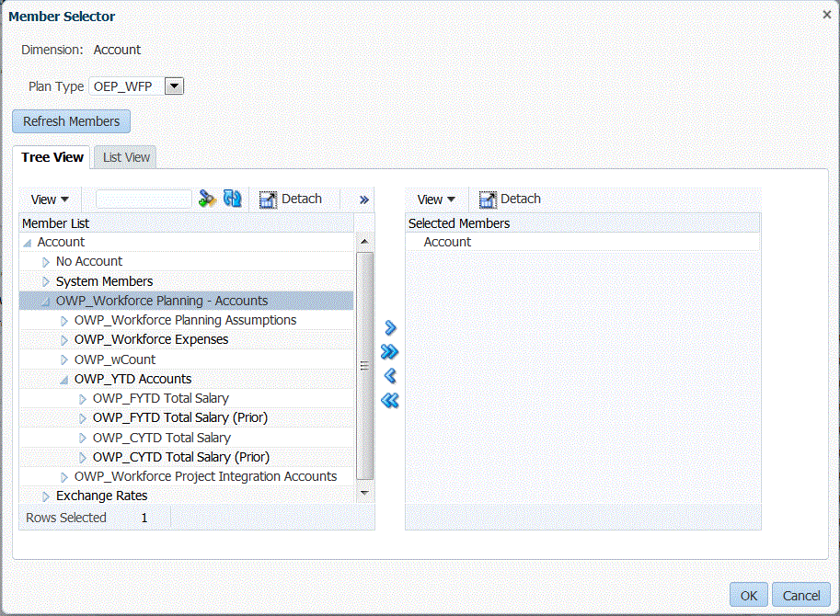Expand OWP_Workforce Project Integration Accounts node
The height and width of the screenshot is (616, 840).
[64, 477]
